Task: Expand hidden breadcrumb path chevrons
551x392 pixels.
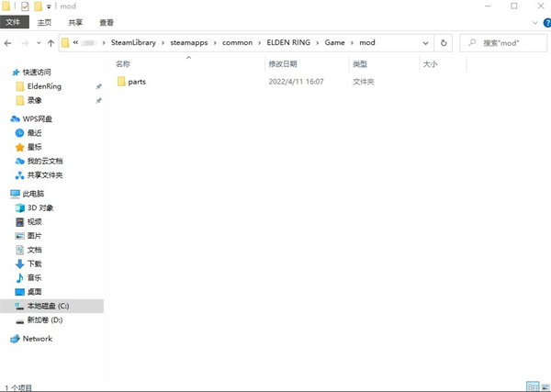Action: coord(75,42)
